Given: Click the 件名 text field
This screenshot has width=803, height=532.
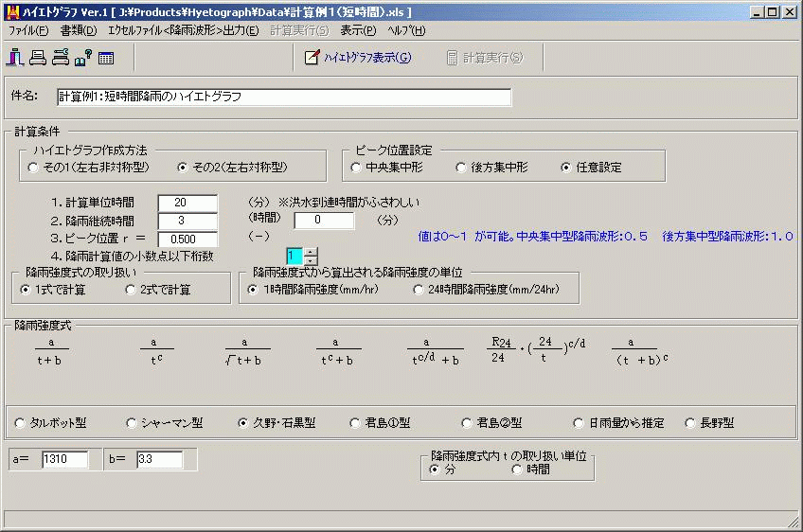Looking at the screenshot, I should tap(284, 97).
